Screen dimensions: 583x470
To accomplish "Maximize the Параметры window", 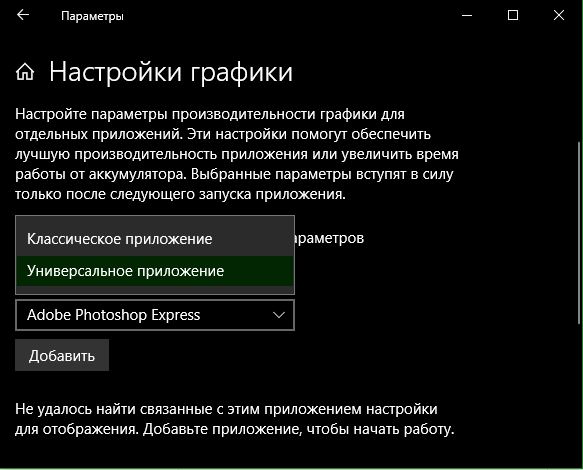I will coord(513,15).
